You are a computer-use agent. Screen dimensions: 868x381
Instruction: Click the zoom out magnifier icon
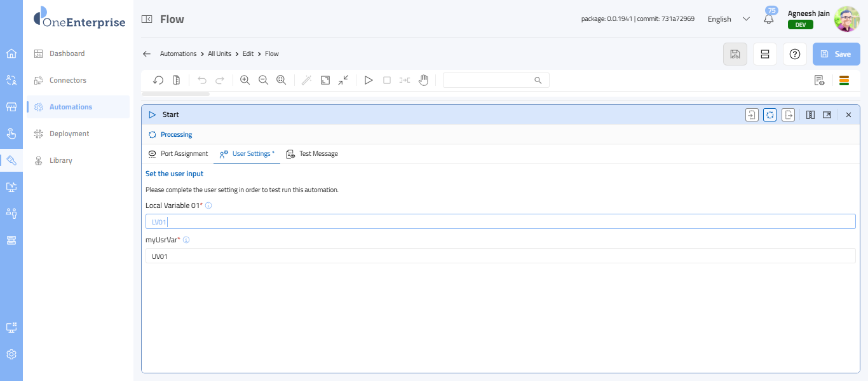[x=263, y=80]
